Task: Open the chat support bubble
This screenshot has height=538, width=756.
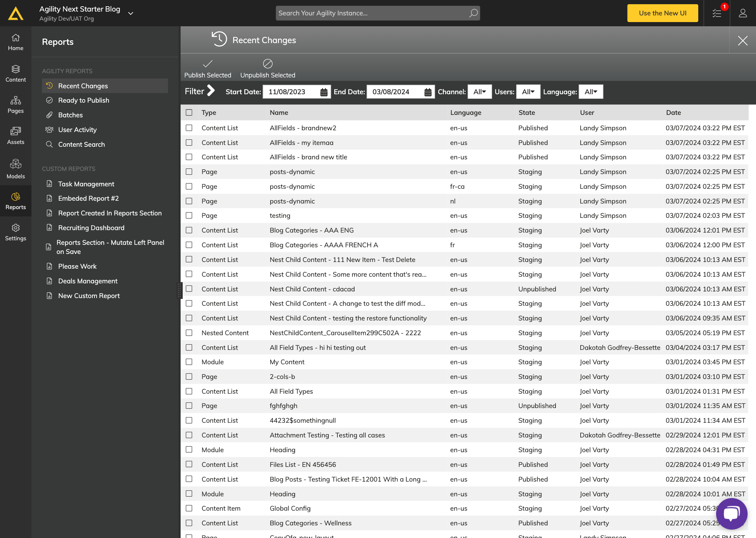Action: tap(731, 513)
